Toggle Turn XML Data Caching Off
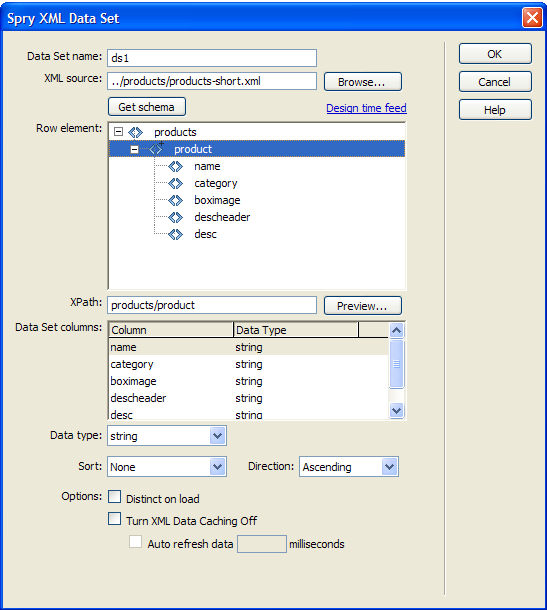Image resolution: width=547 pixels, height=610 pixels. coord(114,519)
